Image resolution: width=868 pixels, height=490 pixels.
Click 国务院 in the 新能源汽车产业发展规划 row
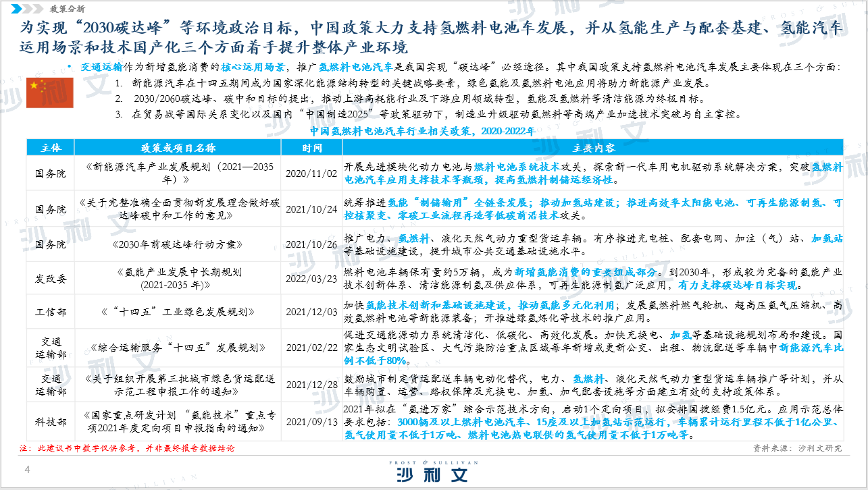pyautogui.click(x=52, y=173)
